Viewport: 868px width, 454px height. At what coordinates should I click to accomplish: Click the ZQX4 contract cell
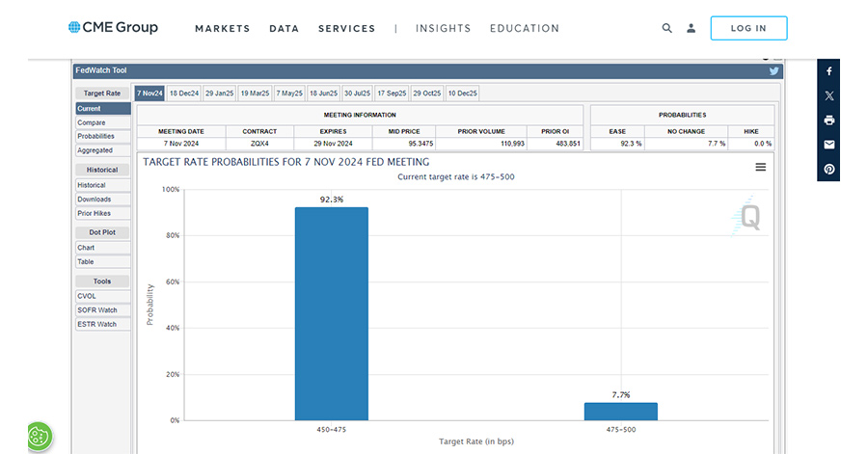click(x=259, y=144)
